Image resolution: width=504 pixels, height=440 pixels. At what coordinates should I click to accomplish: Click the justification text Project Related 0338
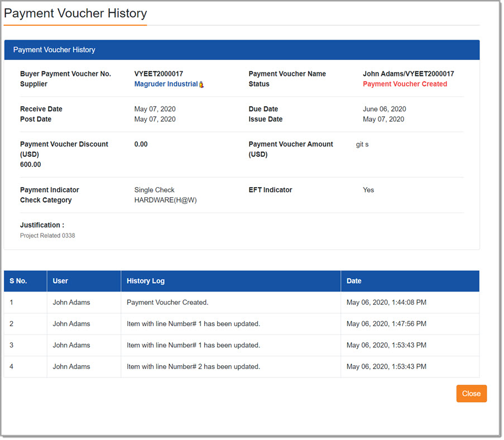pos(47,236)
